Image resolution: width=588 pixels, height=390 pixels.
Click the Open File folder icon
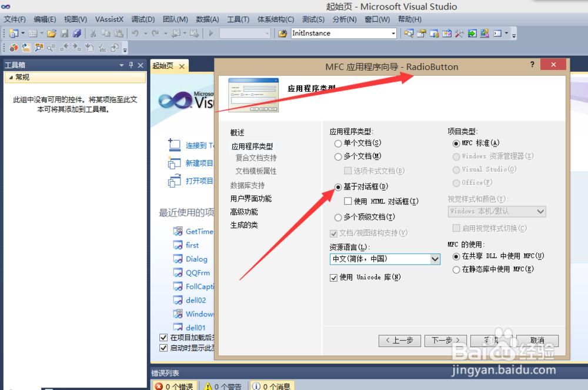(52, 34)
